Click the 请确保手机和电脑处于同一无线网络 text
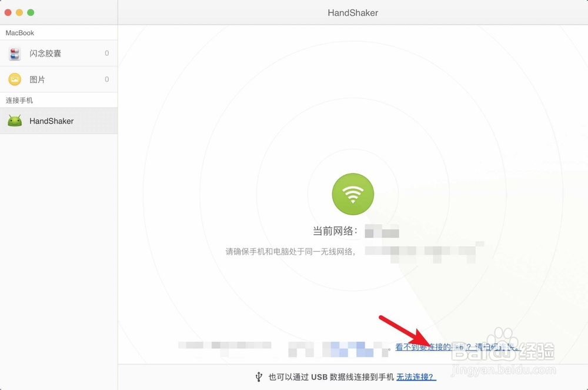 pos(290,252)
